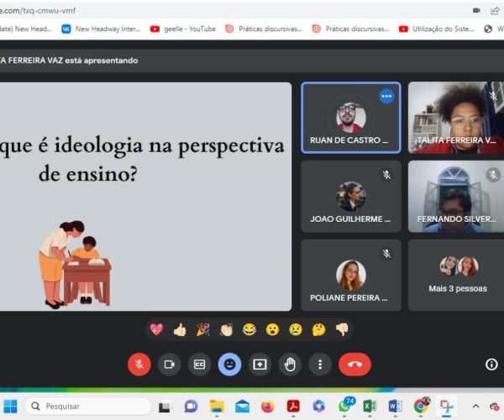Open the Windows Start menu
The image size is (504, 420).
tap(10, 407)
